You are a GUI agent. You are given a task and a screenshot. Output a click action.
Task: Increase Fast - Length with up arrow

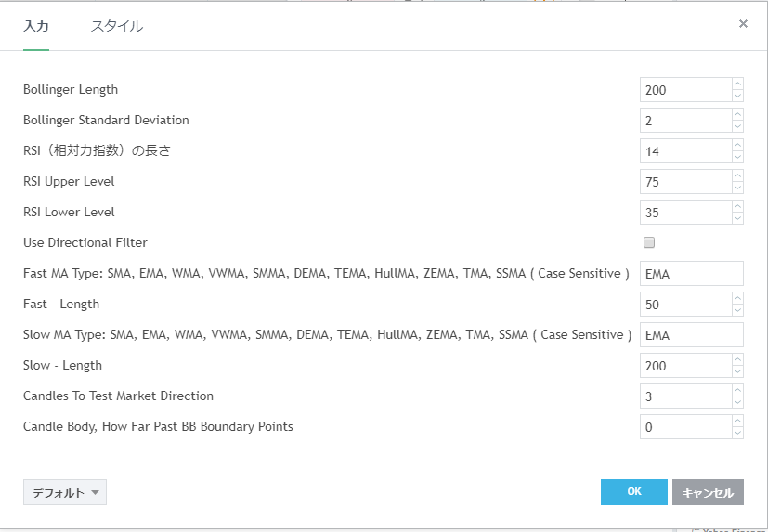tap(737, 299)
